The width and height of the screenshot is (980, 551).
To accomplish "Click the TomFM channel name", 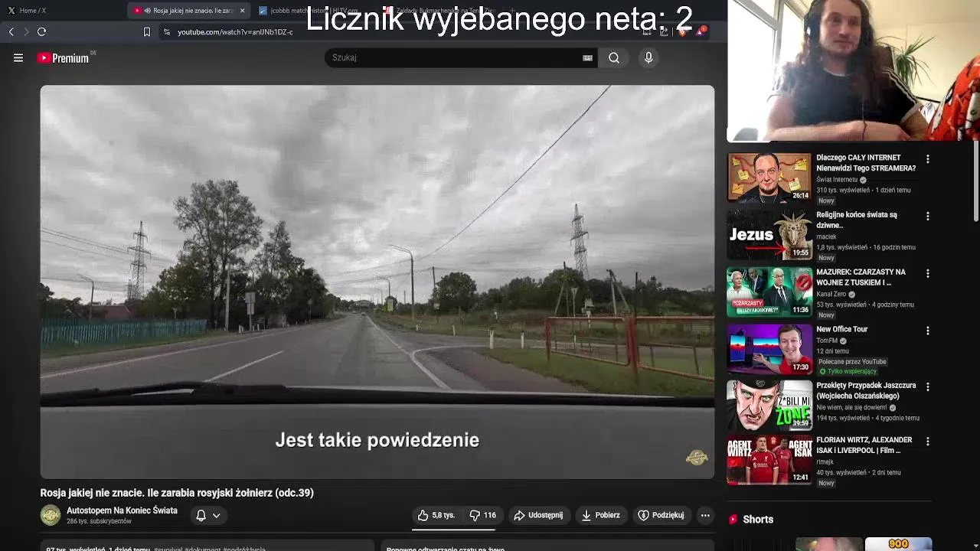I will click(x=827, y=341).
